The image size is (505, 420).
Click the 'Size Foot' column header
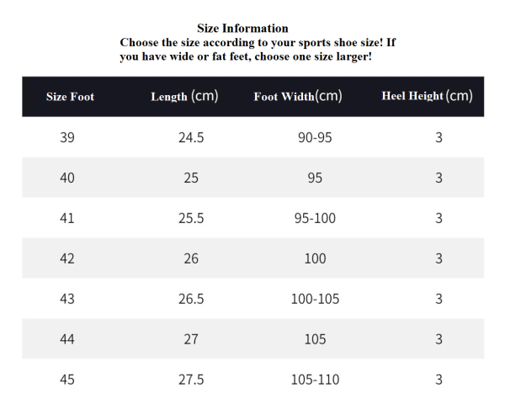click(70, 97)
